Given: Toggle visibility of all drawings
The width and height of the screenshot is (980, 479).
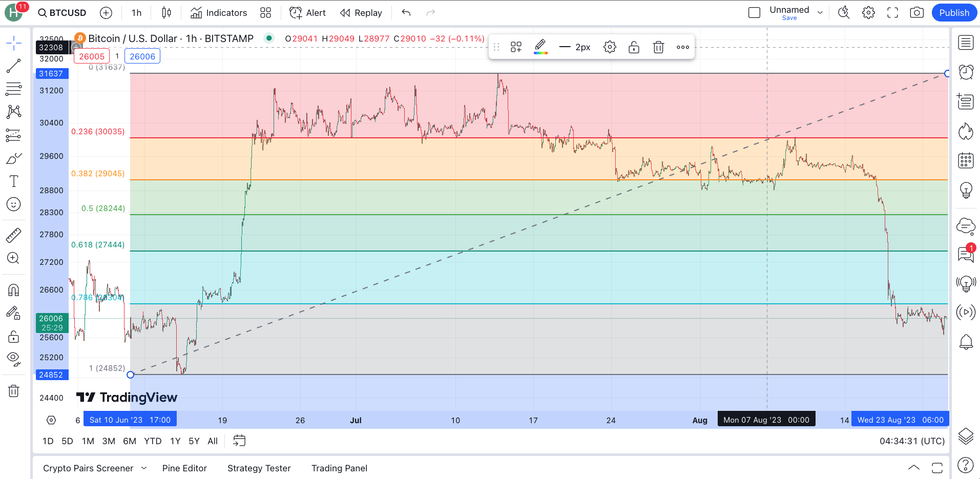Looking at the screenshot, I should pyautogui.click(x=14, y=358).
